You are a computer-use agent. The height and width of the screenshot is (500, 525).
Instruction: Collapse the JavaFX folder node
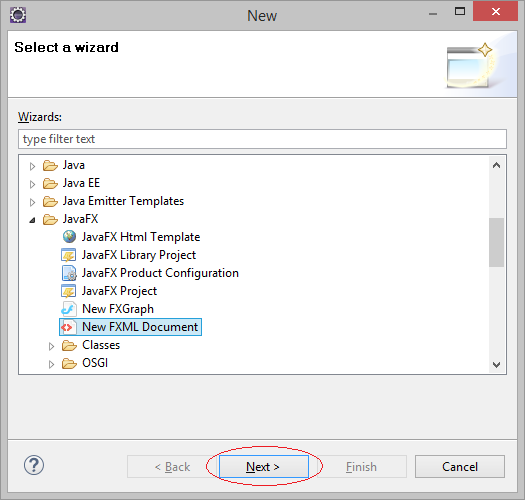[32, 220]
